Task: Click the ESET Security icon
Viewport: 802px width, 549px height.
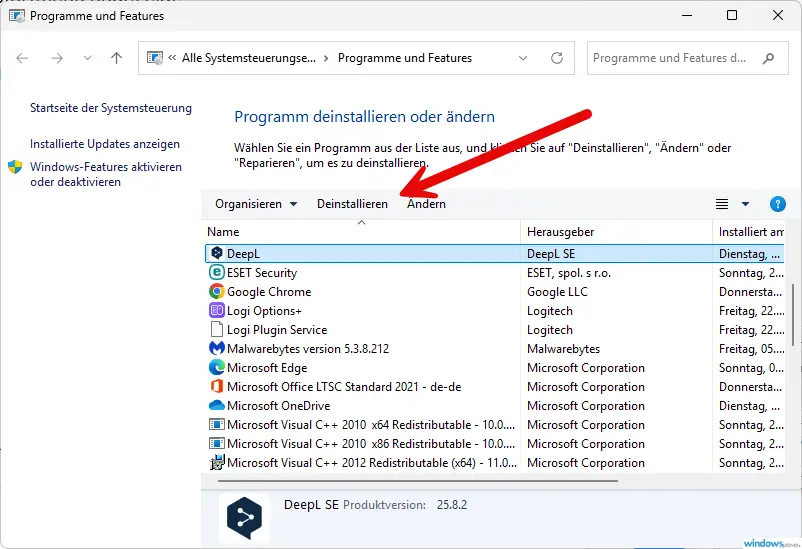Action: tap(217, 272)
